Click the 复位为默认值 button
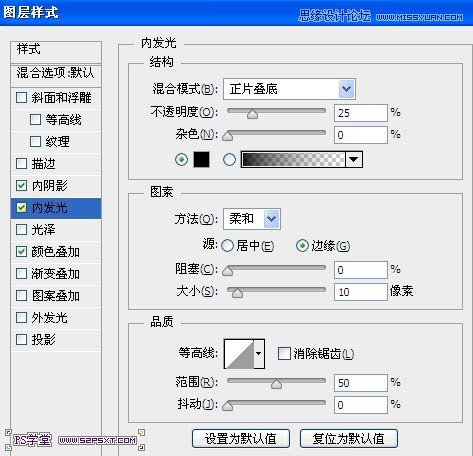This screenshot has width=473, height=456. pos(349,438)
